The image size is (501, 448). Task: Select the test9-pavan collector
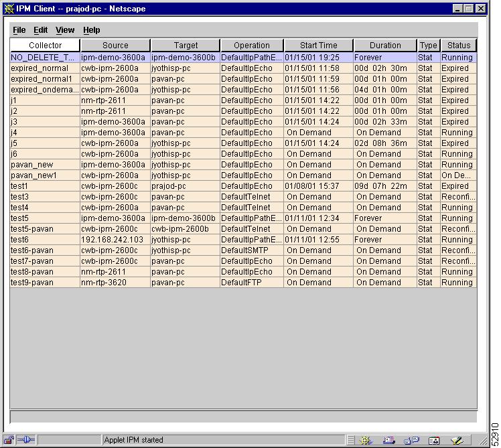click(243, 283)
